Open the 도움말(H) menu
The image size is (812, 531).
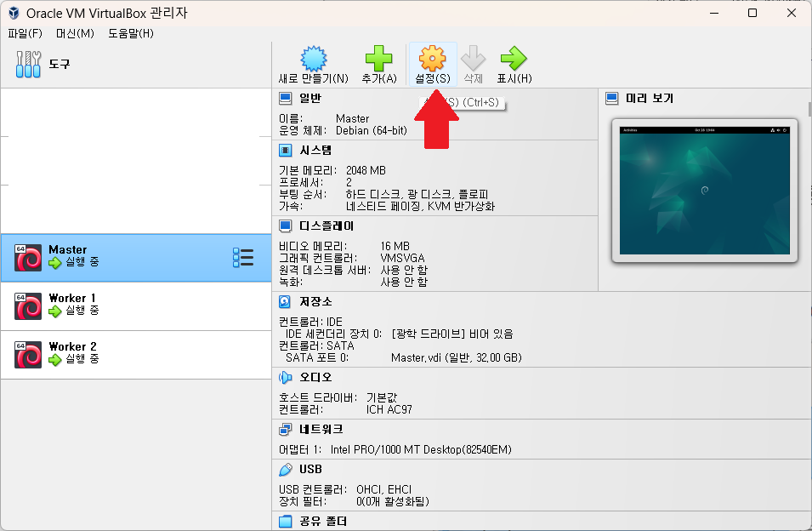[131, 34]
